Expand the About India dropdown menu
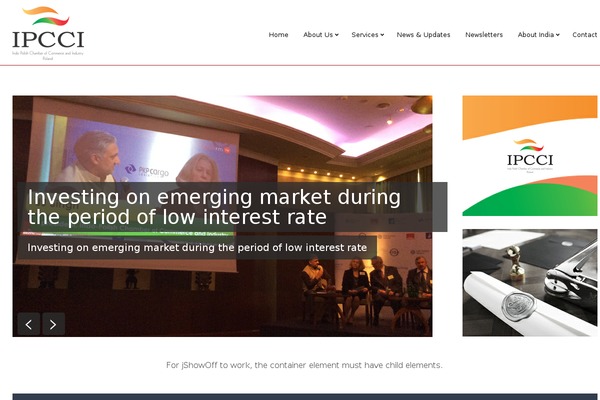Screen dimensions: 600x400 (538, 34)
